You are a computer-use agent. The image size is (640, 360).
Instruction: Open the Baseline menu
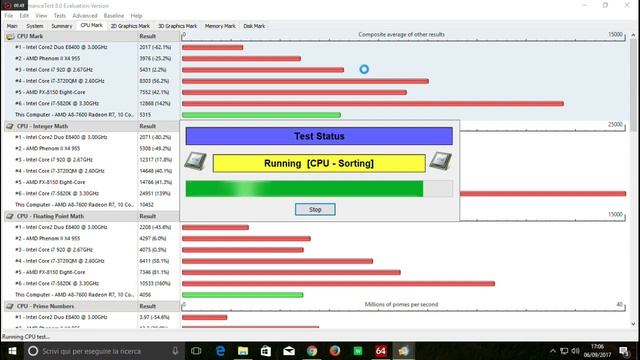tap(114, 16)
